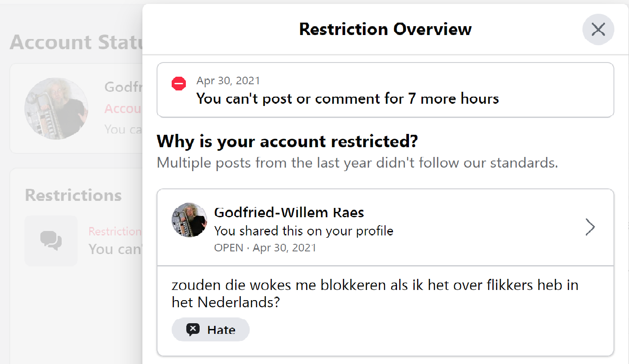Click 'Why is your account restricted?' heading
This screenshot has height=364, width=629.
(287, 141)
